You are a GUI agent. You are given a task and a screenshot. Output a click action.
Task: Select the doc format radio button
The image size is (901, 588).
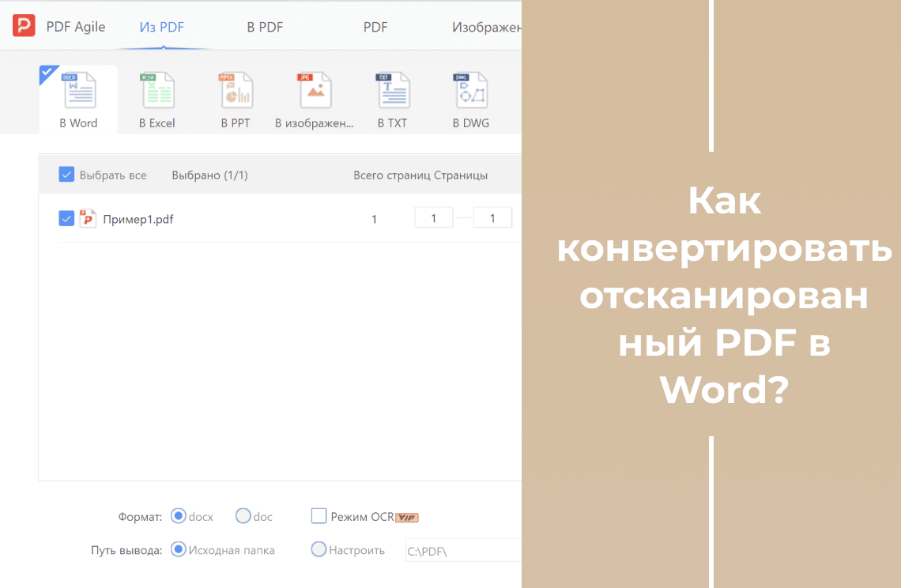[243, 516]
